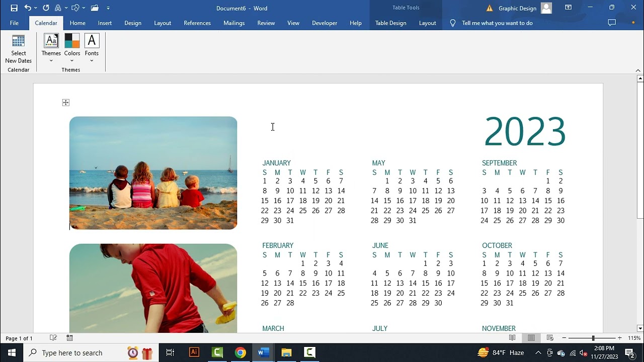Image resolution: width=644 pixels, height=362 pixels.
Task: Click the Redo/Repeat icon
Action: pyautogui.click(x=46, y=8)
